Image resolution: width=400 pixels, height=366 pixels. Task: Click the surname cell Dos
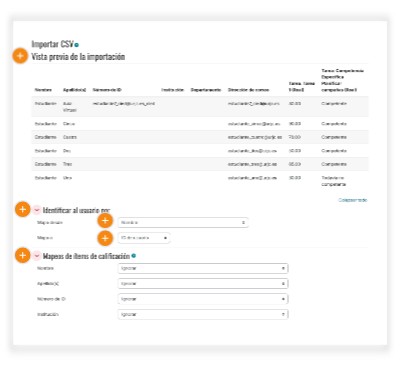tap(67, 151)
